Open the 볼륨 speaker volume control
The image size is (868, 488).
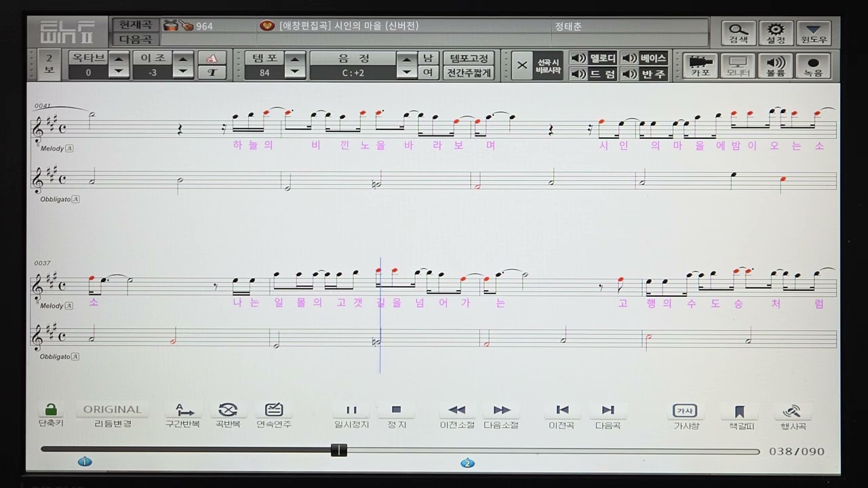(x=776, y=66)
